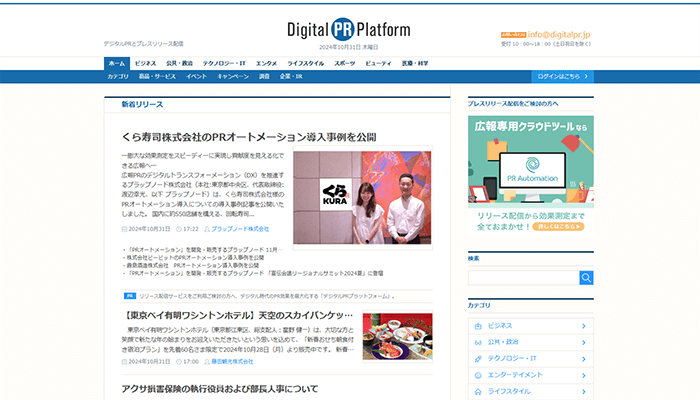Image resolution: width=700 pixels, height=400 pixels.
Task: Open the テクノロジー・IT navigation tab
Action: tap(224, 63)
